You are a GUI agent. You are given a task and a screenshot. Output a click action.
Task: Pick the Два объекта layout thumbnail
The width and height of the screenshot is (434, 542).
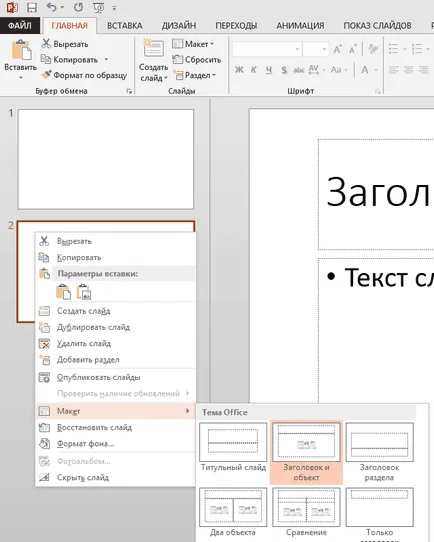[x=233, y=512]
